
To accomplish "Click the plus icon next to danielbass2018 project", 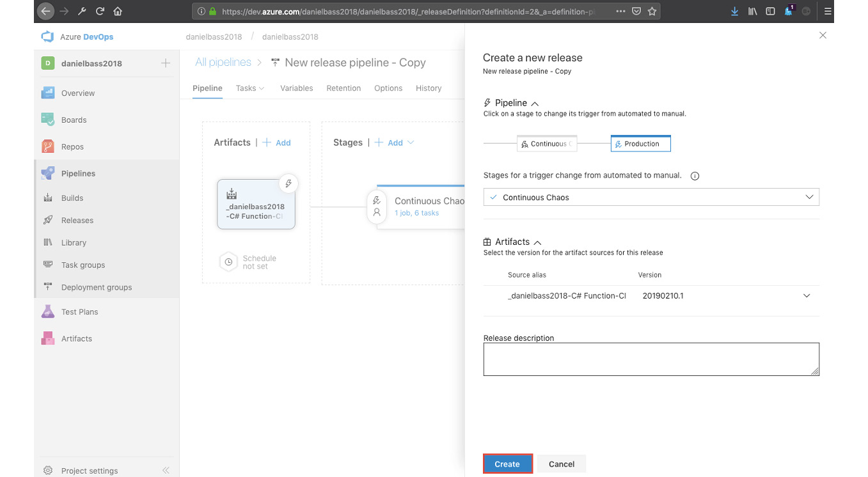I will click(166, 63).
